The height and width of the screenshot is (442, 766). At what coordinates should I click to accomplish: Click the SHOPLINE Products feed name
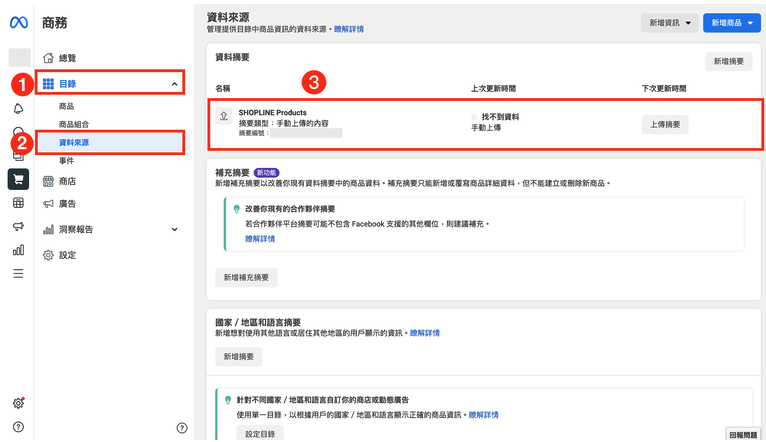pos(273,112)
